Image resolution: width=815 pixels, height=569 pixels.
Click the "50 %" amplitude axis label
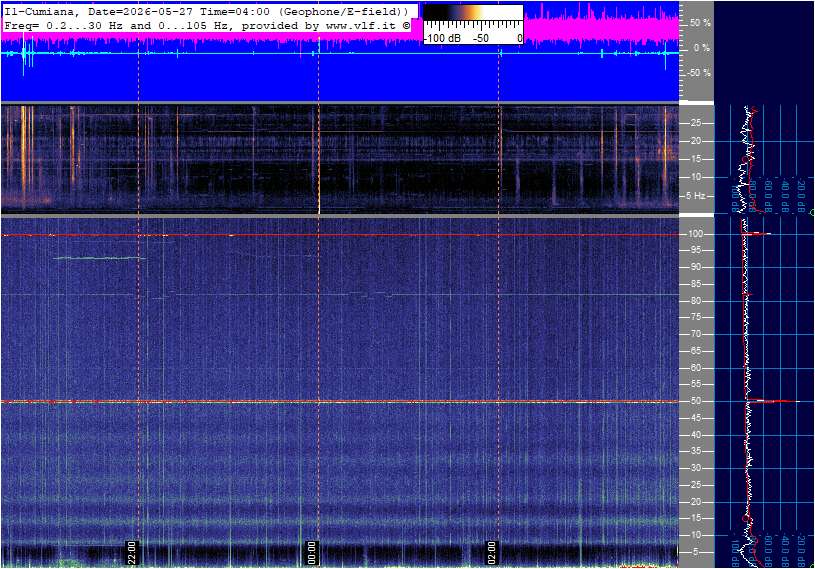click(x=700, y=23)
